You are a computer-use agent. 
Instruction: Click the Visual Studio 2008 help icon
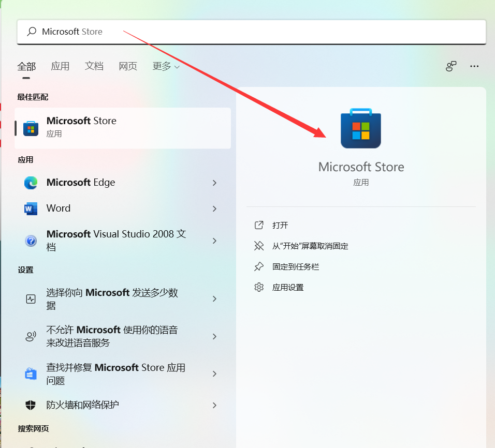[31, 241]
